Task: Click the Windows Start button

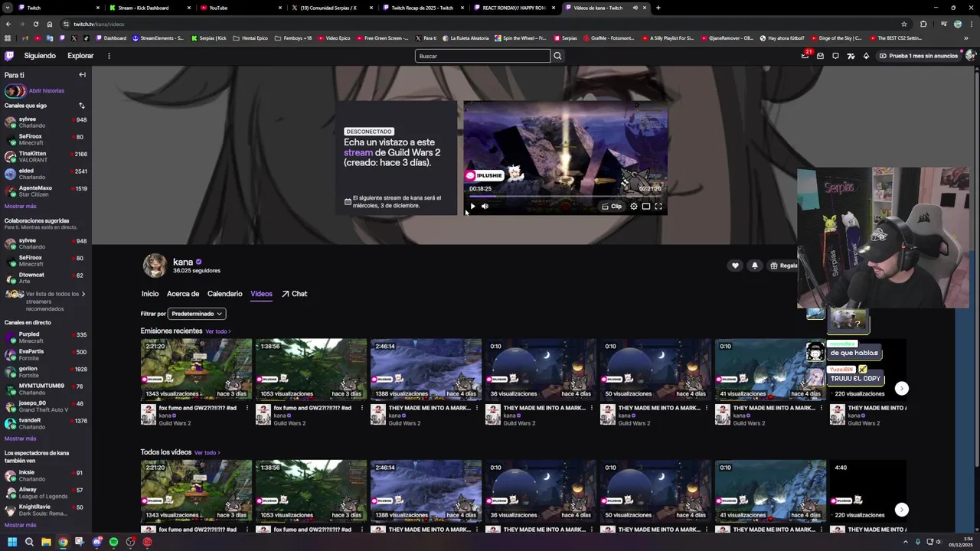Action: (x=12, y=542)
